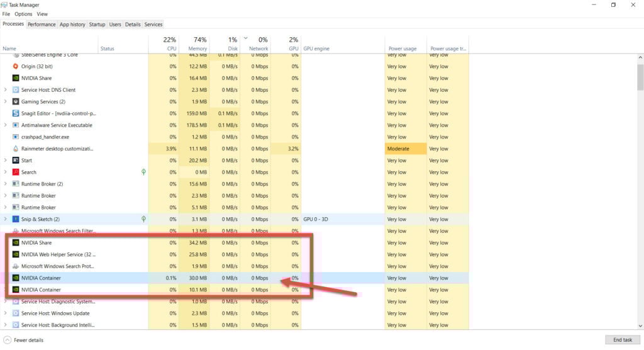This screenshot has width=644, height=350.
Task: Click the Service Host: Background Intelli... icon
Action: pos(16,325)
